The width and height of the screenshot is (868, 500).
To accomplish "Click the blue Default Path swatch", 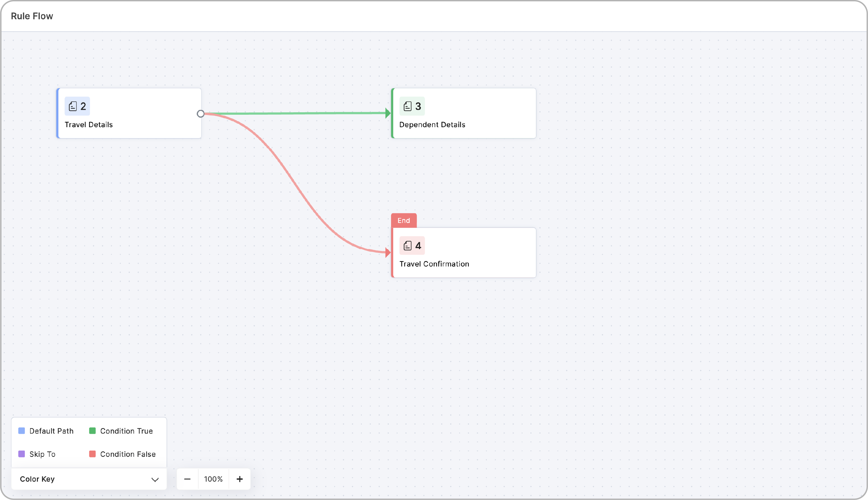I will tap(22, 431).
